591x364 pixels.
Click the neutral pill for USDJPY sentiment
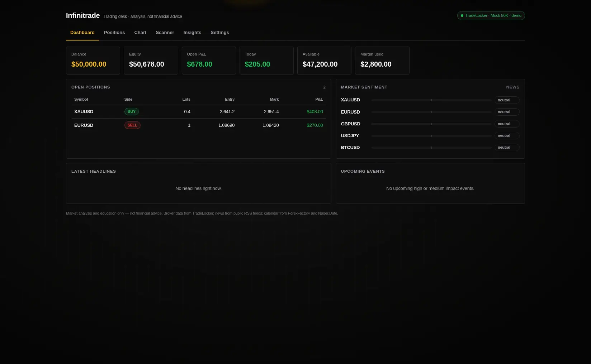tap(507, 136)
